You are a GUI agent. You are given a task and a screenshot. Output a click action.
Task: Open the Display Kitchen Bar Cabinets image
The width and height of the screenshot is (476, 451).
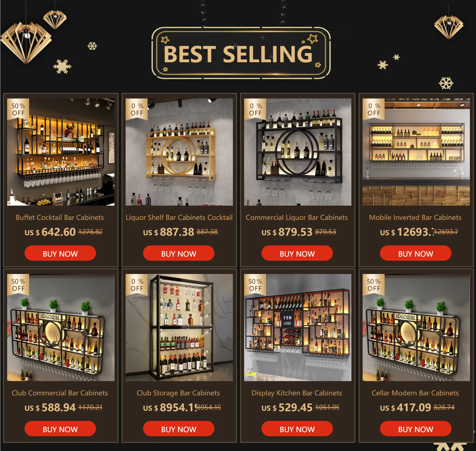[298, 328]
